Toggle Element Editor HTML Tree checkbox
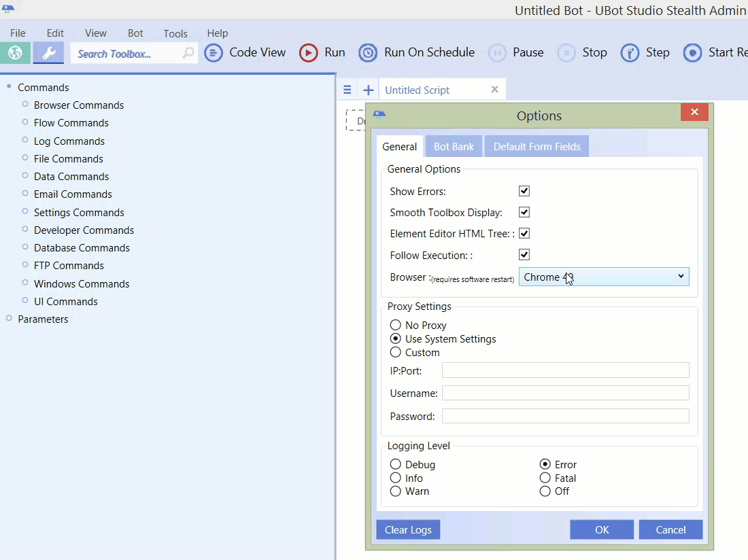 [524, 234]
